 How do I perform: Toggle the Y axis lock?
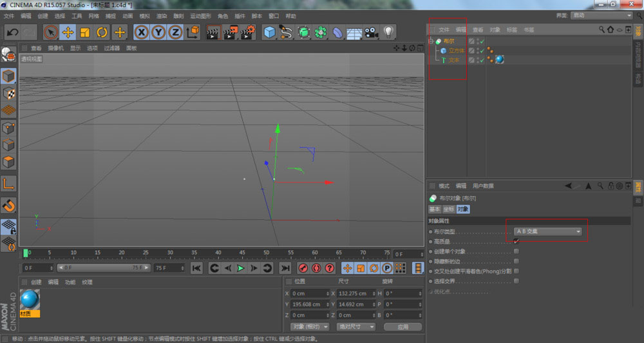(x=158, y=32)
